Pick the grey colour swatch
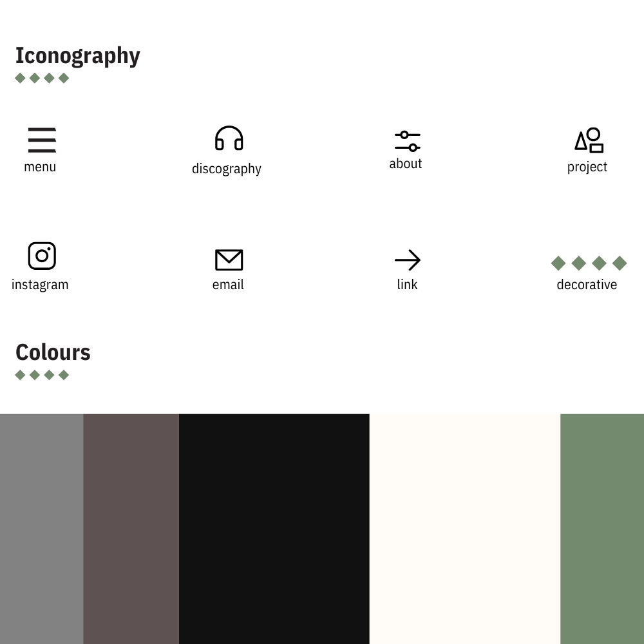This screenshot has height=644, width=644. point(41,529)
